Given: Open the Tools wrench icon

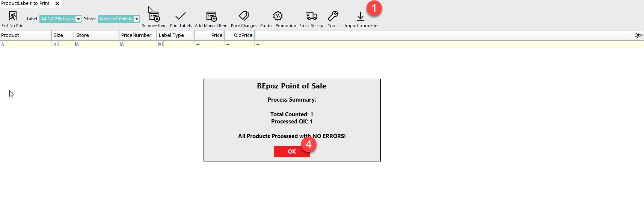Looking at the screenshot, I should 333,16.
